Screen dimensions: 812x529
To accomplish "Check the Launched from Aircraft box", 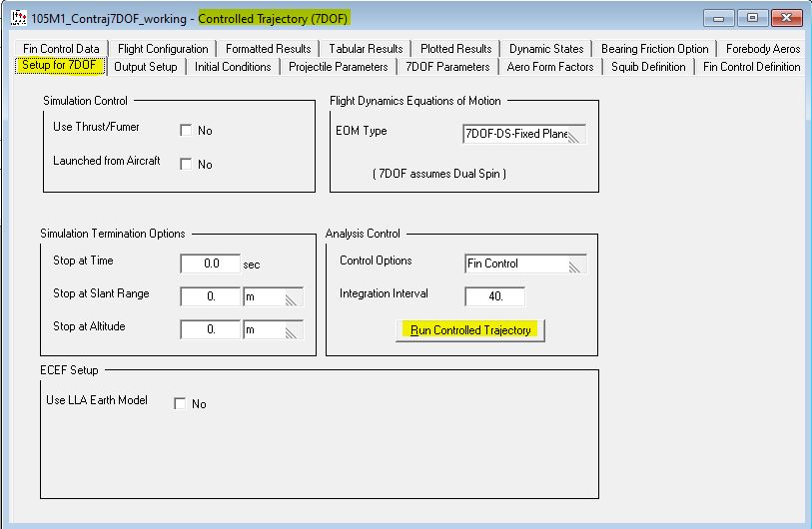I will pyautogui.click(x=186, y=165).
